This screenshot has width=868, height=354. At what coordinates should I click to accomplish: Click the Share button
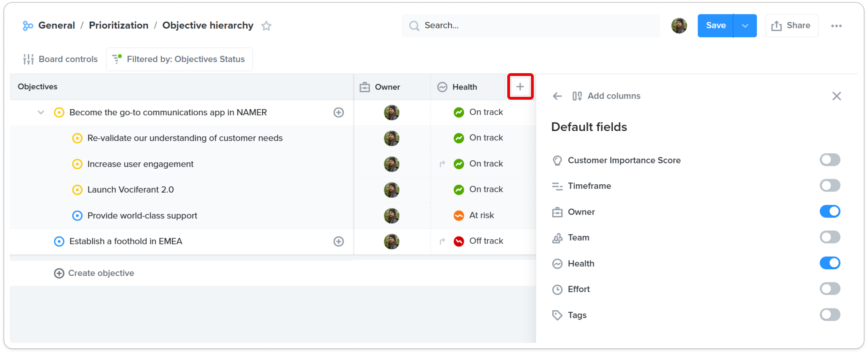point(792,26)
